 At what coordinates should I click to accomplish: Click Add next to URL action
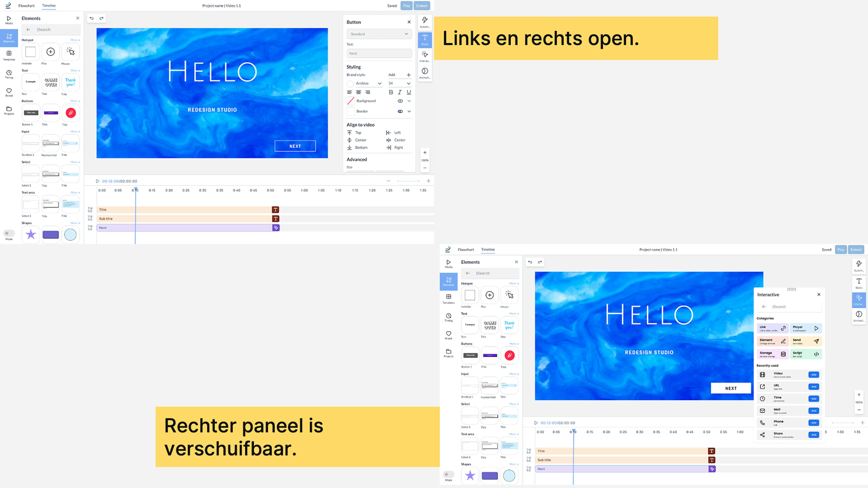coord(814,387)
